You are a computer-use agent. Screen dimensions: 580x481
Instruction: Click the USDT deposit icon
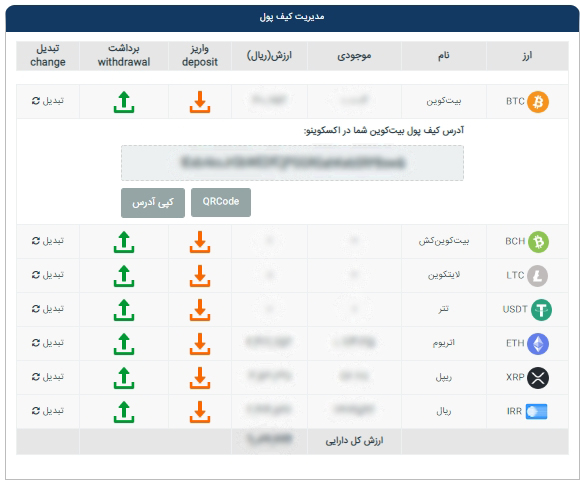coord(200,310)
